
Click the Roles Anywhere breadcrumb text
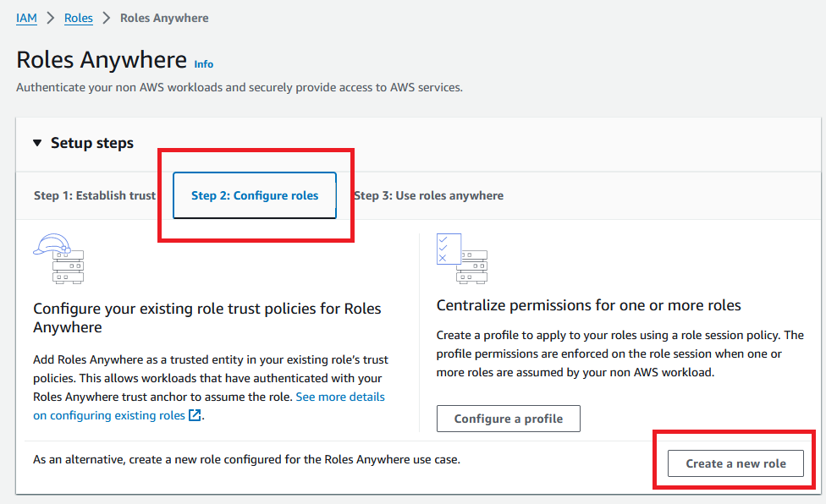tap(164, 18)
